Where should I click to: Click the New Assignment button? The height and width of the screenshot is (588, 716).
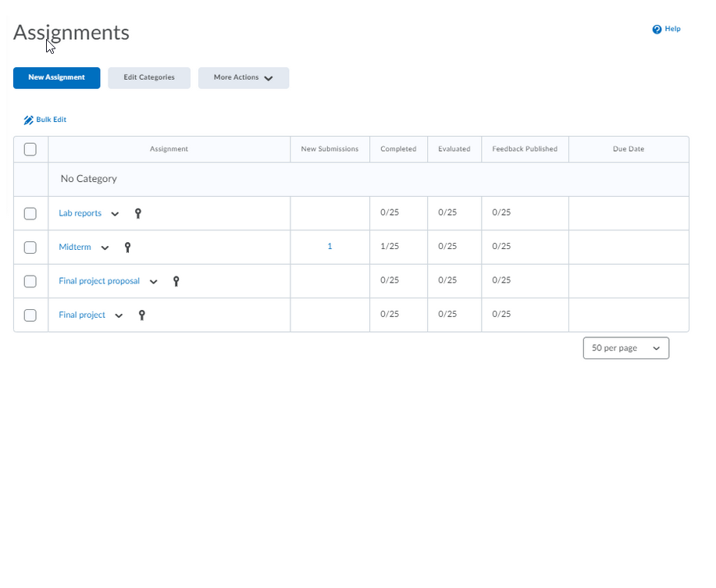(56, 78)
